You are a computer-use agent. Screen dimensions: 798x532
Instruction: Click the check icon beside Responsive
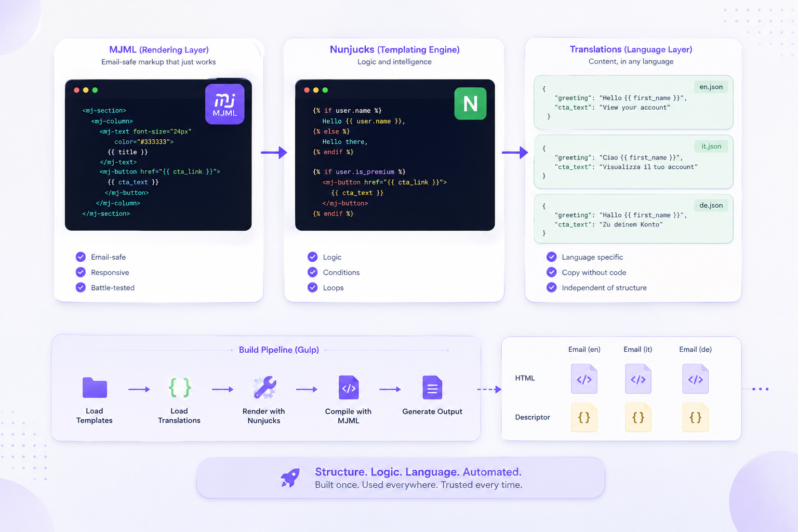(x=81, y=272)
